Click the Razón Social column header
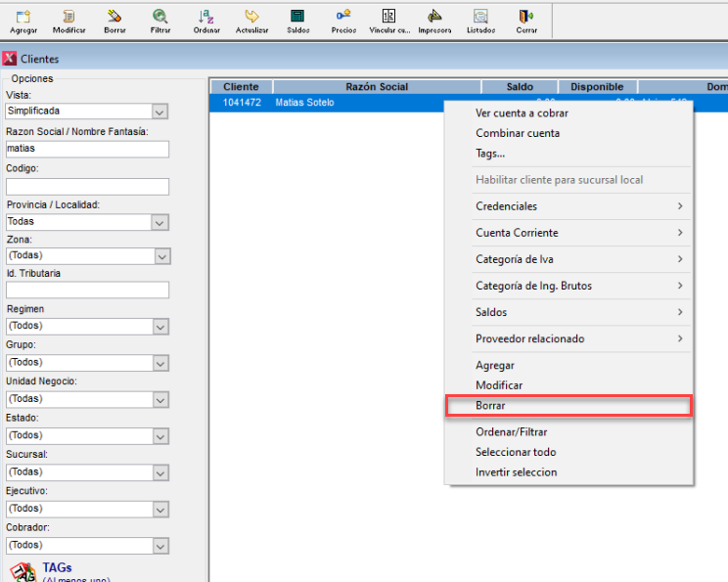Viewport: 728px width, 582px height. click(x=376, y=87)
